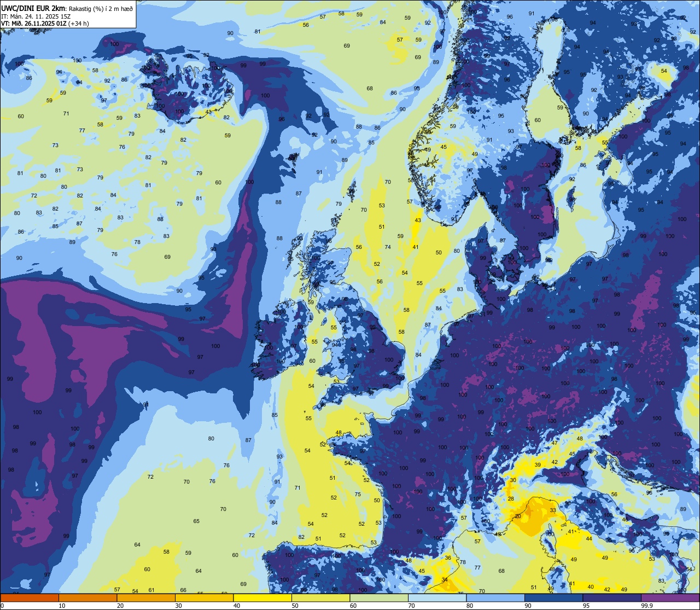Click the map value '61' at the bottom-left edge

point(151,590)
